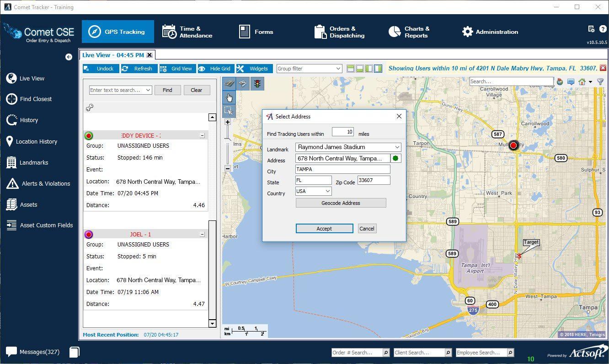Click the Clear button
This screenshot has width=609, height=364.
point(197,90)
